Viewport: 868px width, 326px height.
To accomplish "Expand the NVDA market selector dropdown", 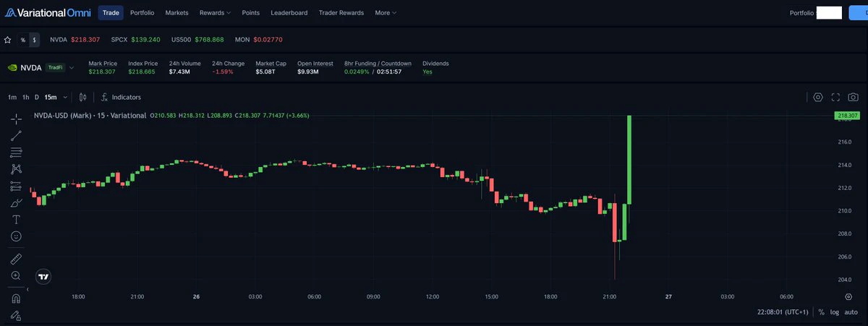I will click(72, 67).
